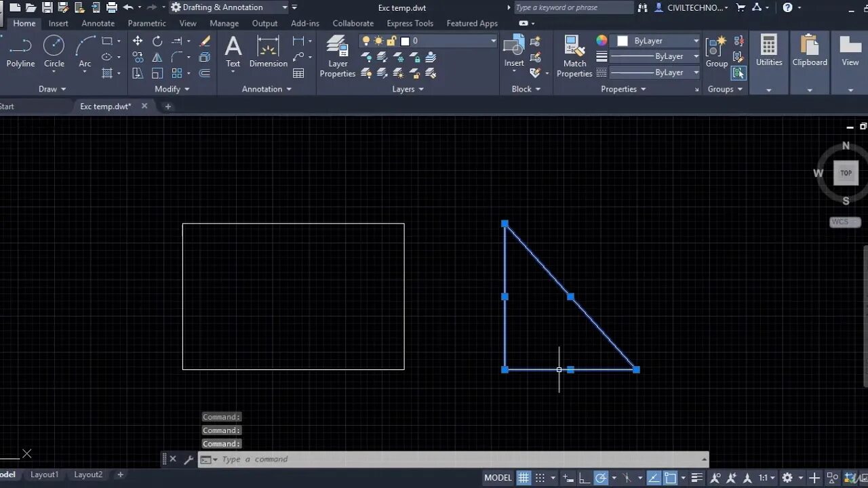The width and height of the screenshot is (868, 488).
Task: Click the Plot (print) icon
Action: [x=112, y=7]
